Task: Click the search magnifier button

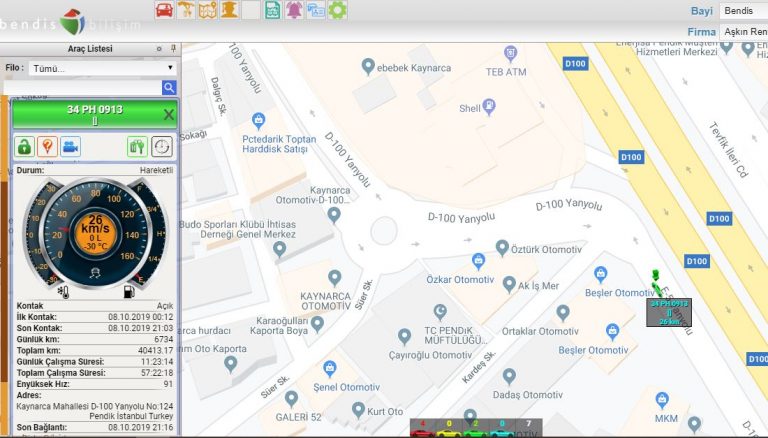Action: 169,88
